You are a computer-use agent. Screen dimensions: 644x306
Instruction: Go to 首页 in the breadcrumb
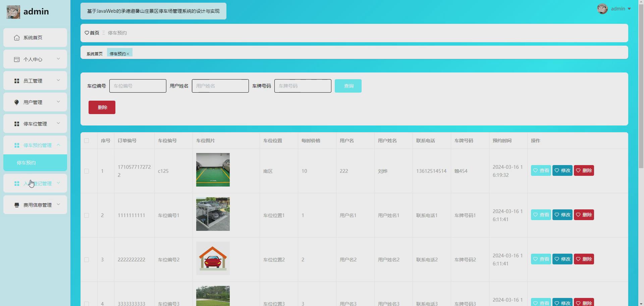(95, 33)
